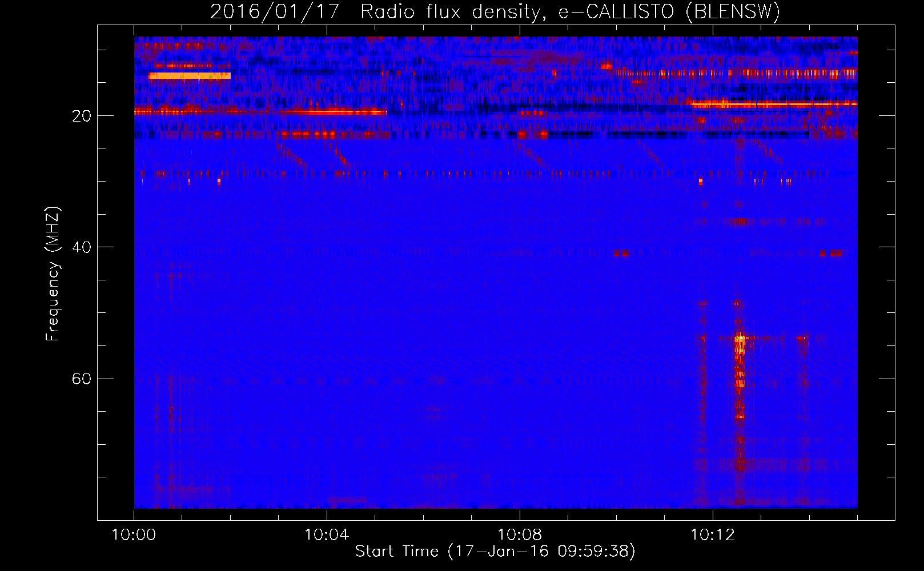
Task: Click the 10:12 time tick label
Action: pos(713,535)
